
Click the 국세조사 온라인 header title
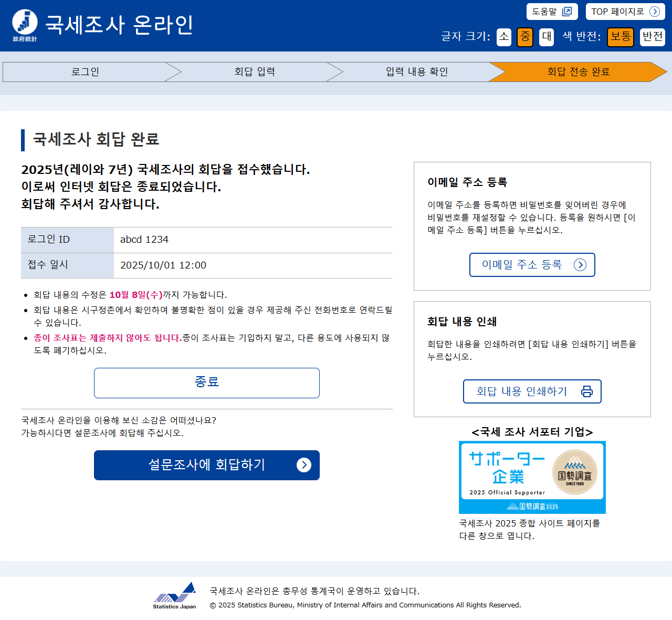click(x=119, y=25)
